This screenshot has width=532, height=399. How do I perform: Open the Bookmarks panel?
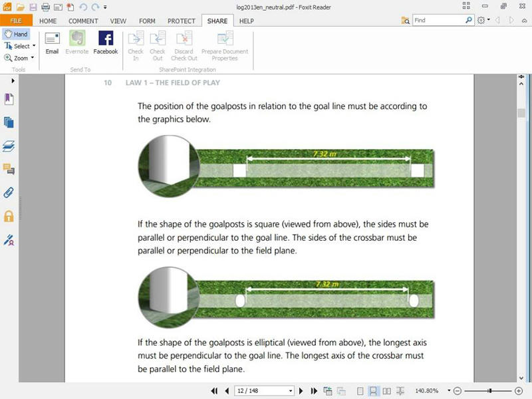pyautogui.click(x=9, y=99)
